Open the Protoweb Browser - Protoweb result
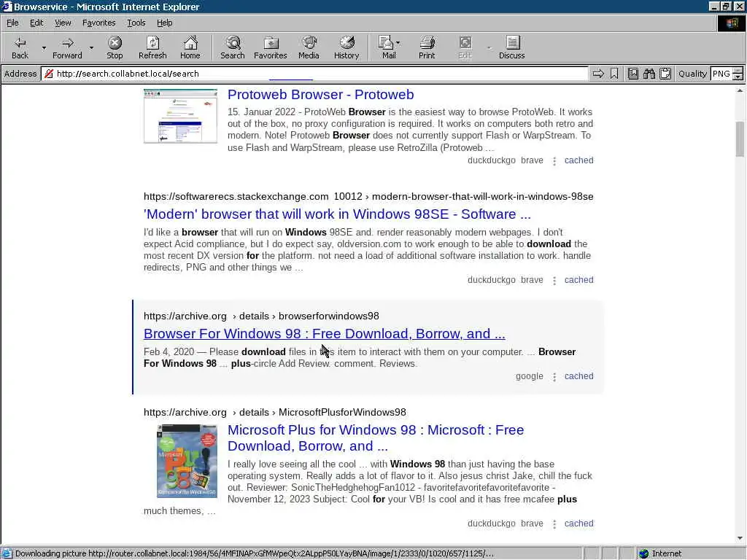The image size is (747, 560). pyautogui.click(x=321, y=94)
